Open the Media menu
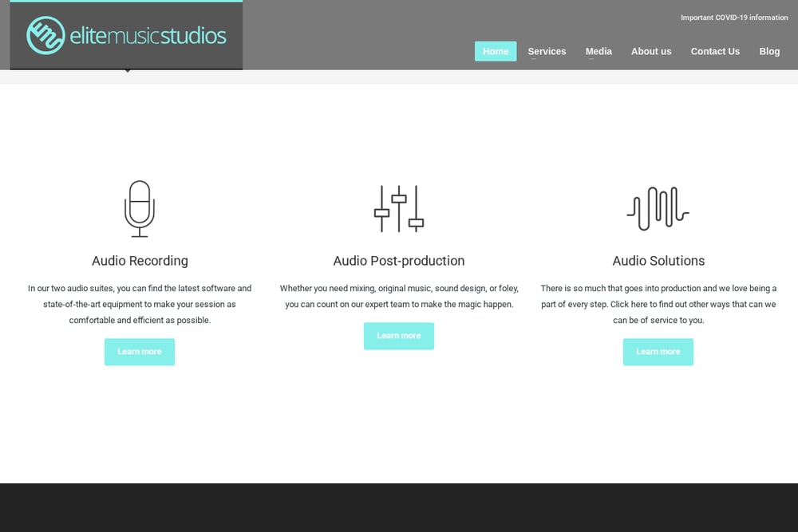The width and height of the screenshot is (798, 532). pos(598,51)
